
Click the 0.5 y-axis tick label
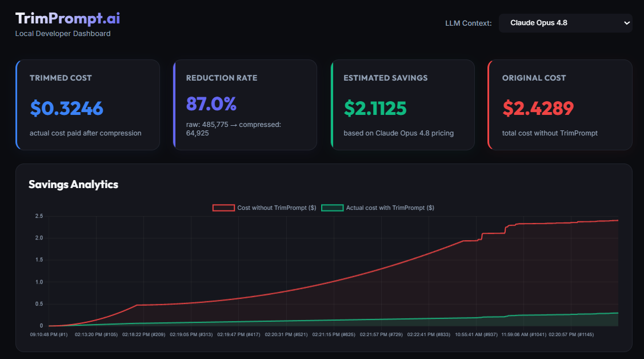click(x=39, y=304)
